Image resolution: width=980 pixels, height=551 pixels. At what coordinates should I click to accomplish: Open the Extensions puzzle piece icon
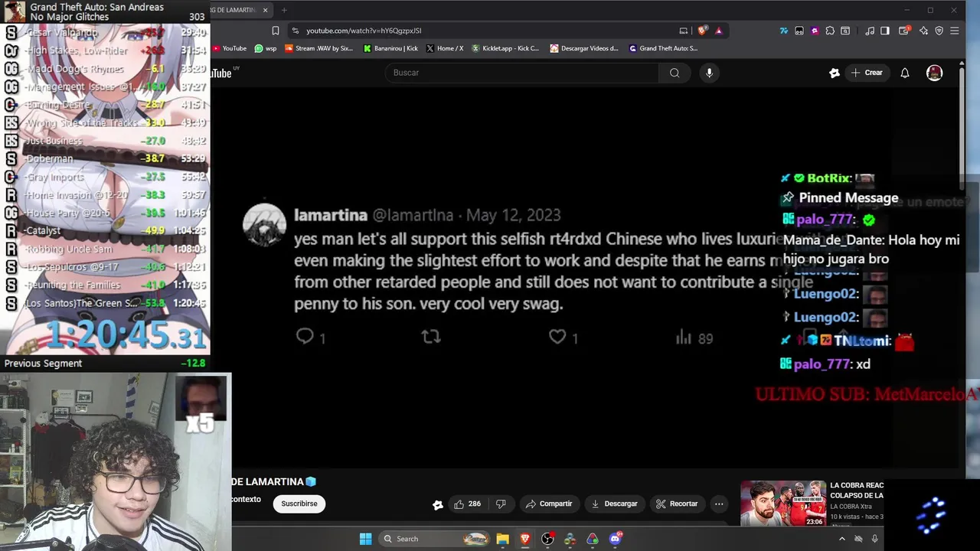[830, 31]
